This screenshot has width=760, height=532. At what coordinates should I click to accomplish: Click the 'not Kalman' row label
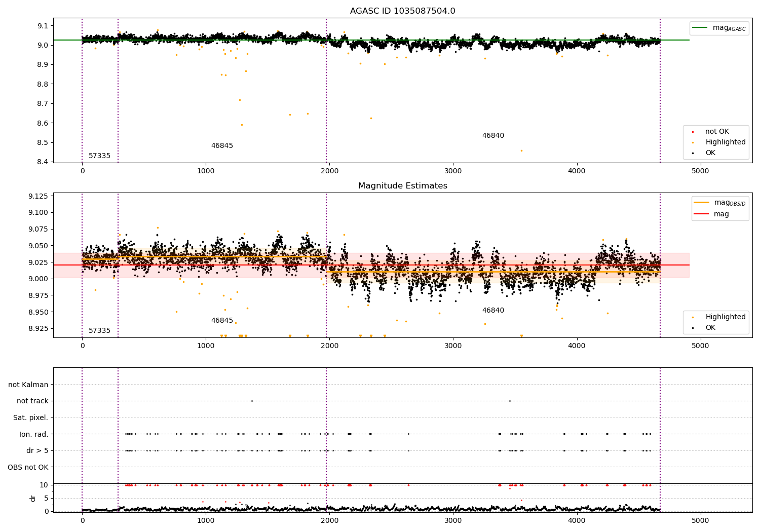click(x=28, y=385)
